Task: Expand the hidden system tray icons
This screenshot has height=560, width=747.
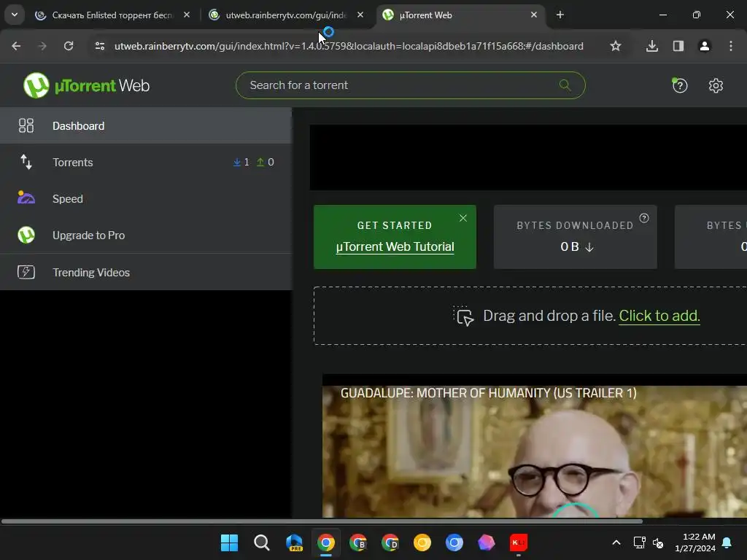Action: (616, 542)
